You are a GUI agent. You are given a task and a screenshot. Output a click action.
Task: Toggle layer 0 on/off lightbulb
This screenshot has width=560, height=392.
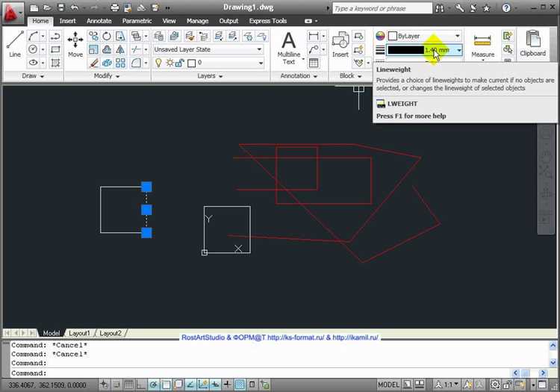coord(158,63)
